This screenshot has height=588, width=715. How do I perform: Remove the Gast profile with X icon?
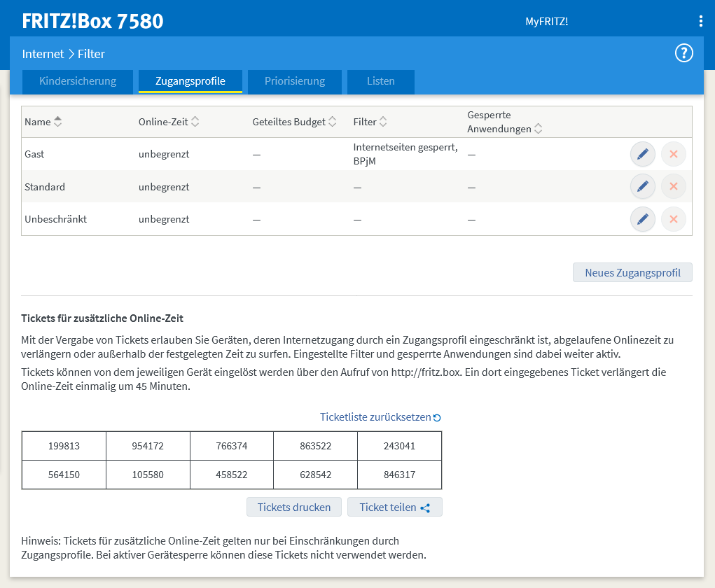673,153
